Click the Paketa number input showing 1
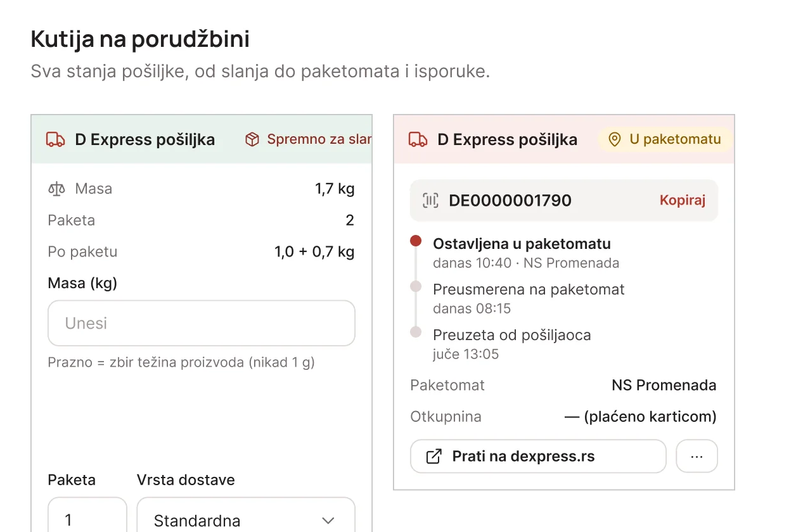This screenshot has width=796, height=532. [x=87, y=514]
